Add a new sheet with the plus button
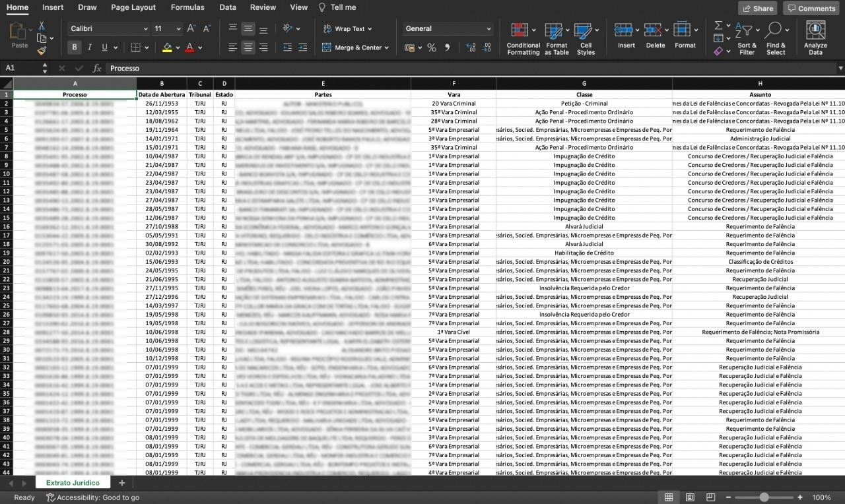Viewport: 845px width, 504px height. click(x=122, y=482)
